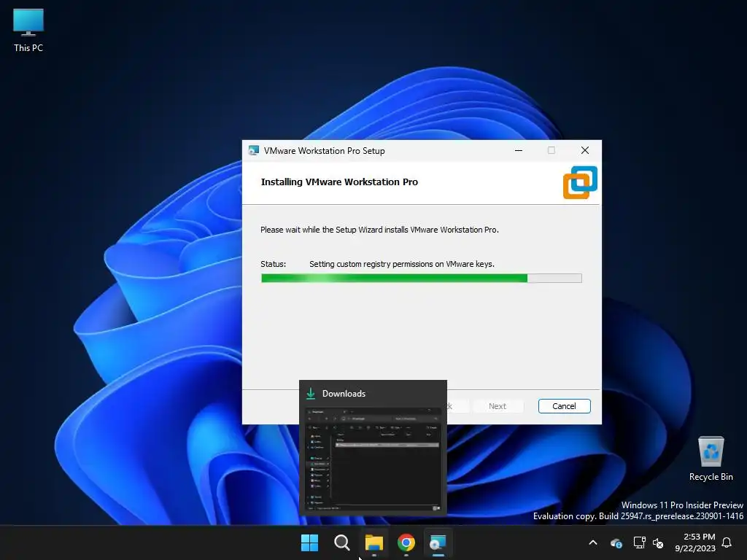Close the VMware Workstation Pro Setup window

click(585, 150)
